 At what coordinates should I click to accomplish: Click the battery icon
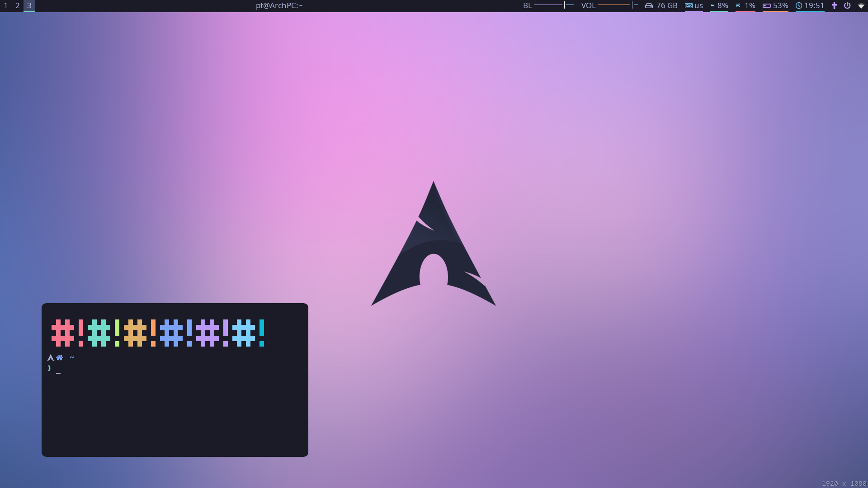click(x=767, y=6)
